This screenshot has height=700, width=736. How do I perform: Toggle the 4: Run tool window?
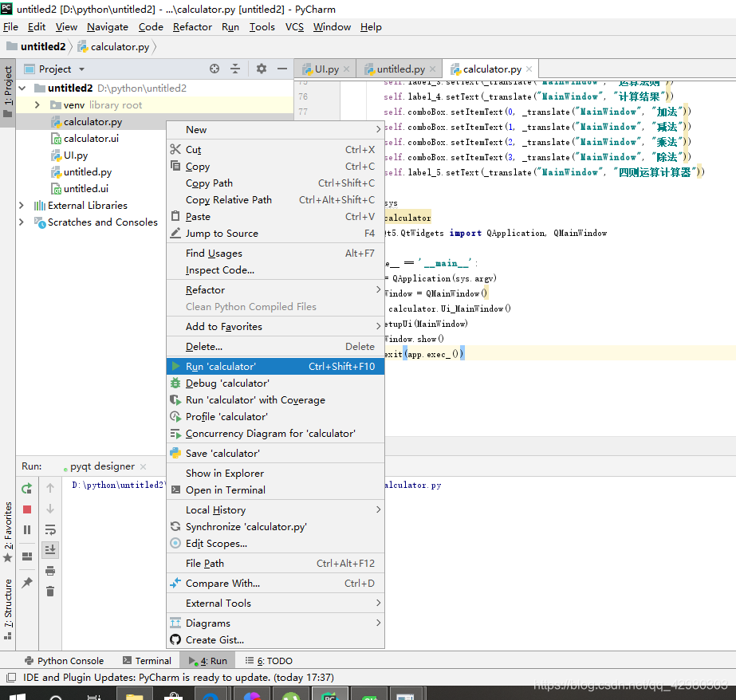coord(208,661)
